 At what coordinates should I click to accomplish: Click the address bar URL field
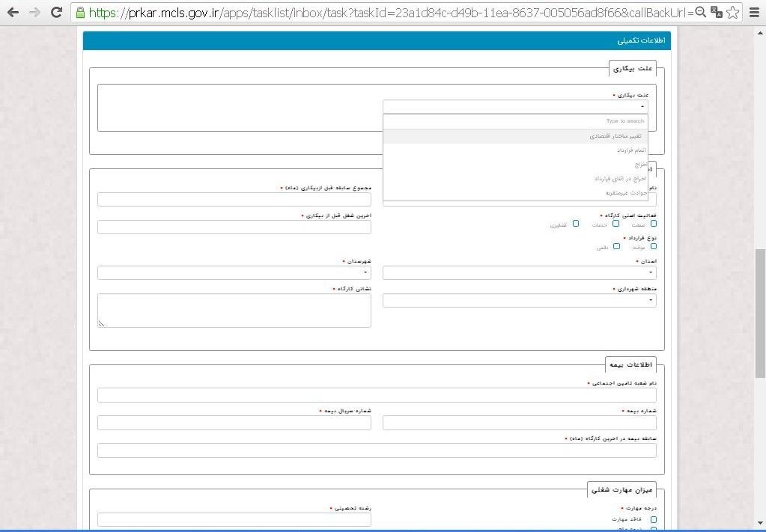coord(391,12)
